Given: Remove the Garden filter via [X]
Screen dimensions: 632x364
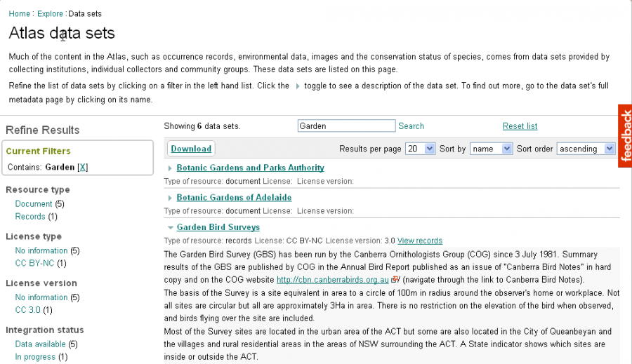Looking at the screenshot, I should coord(82,167).
